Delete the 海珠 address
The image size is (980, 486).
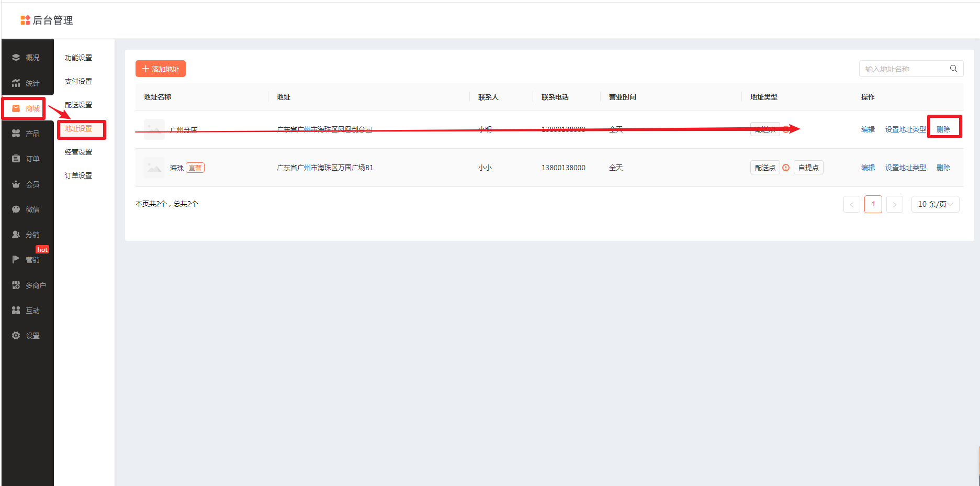(943, 168)
